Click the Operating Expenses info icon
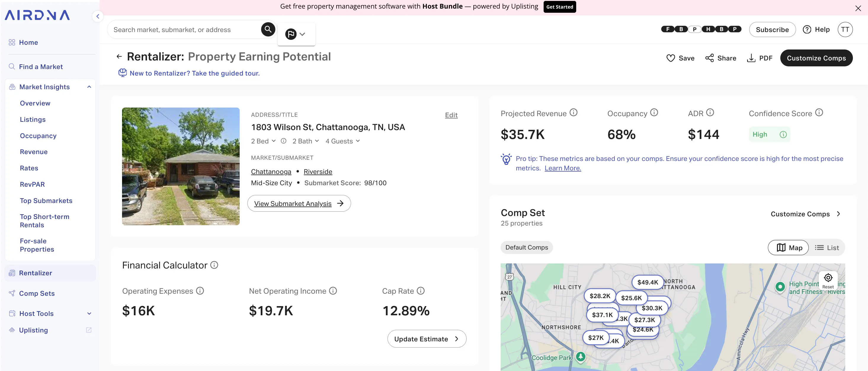 click(200, 291)
